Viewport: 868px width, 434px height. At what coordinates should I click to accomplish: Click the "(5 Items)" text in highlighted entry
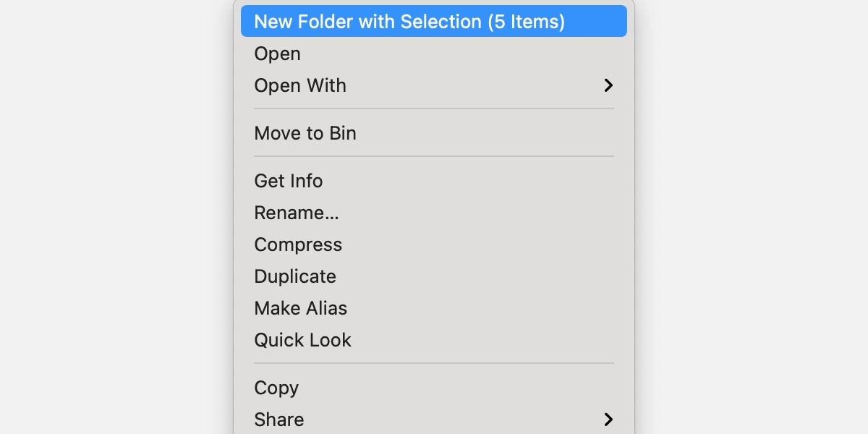(526, 22)
